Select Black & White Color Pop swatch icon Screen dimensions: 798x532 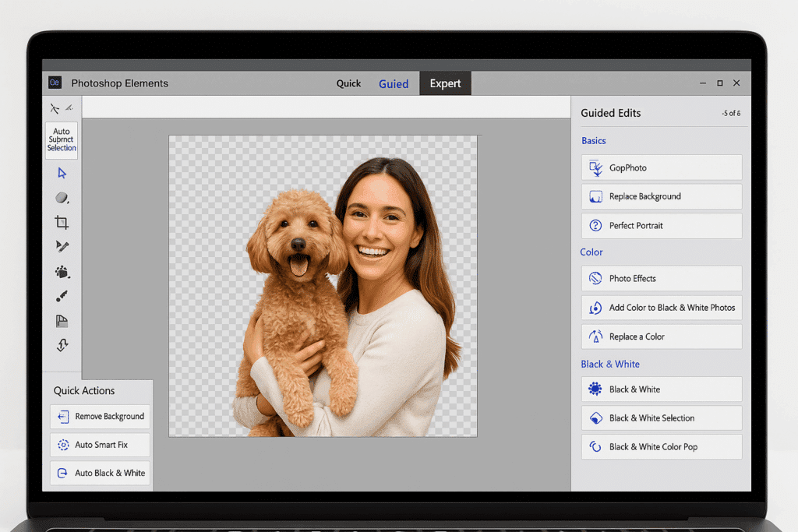click(x=595, y=446)
